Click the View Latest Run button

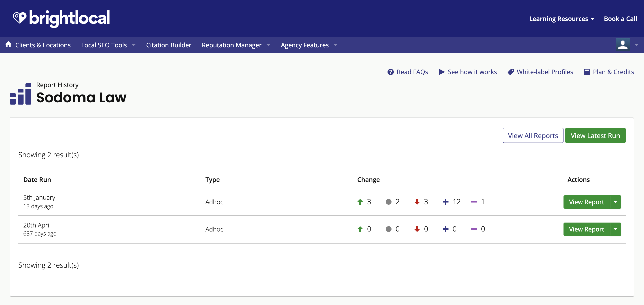click(x=595, y=135)
